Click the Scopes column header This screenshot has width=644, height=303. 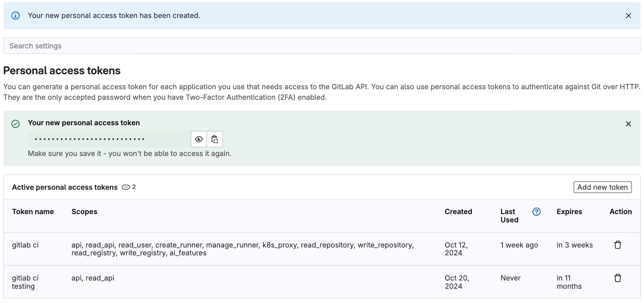coord(84,212)
